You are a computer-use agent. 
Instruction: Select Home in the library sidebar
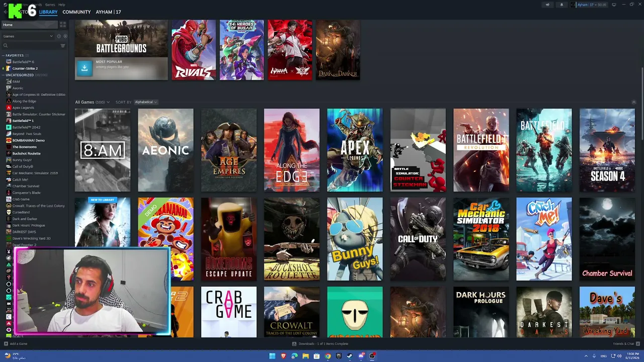(29, 25)
